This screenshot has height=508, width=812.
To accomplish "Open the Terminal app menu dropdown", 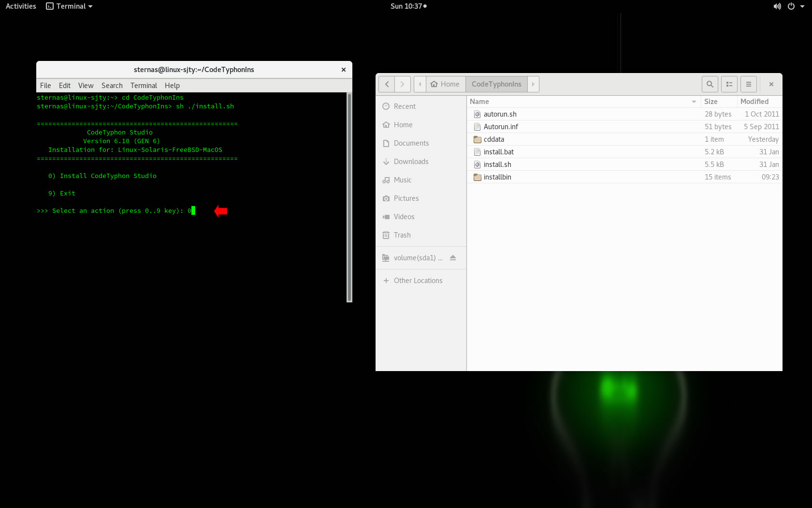I will click(x=69, y=6).
